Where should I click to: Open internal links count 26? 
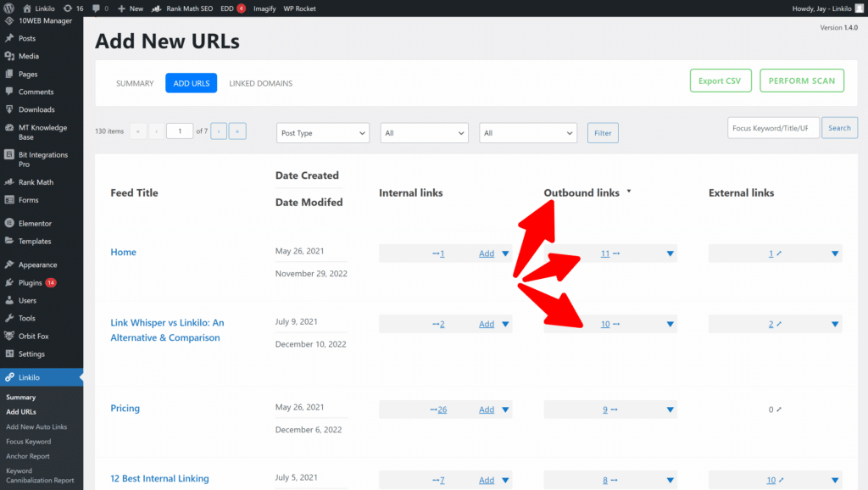(x=442, y=409)
